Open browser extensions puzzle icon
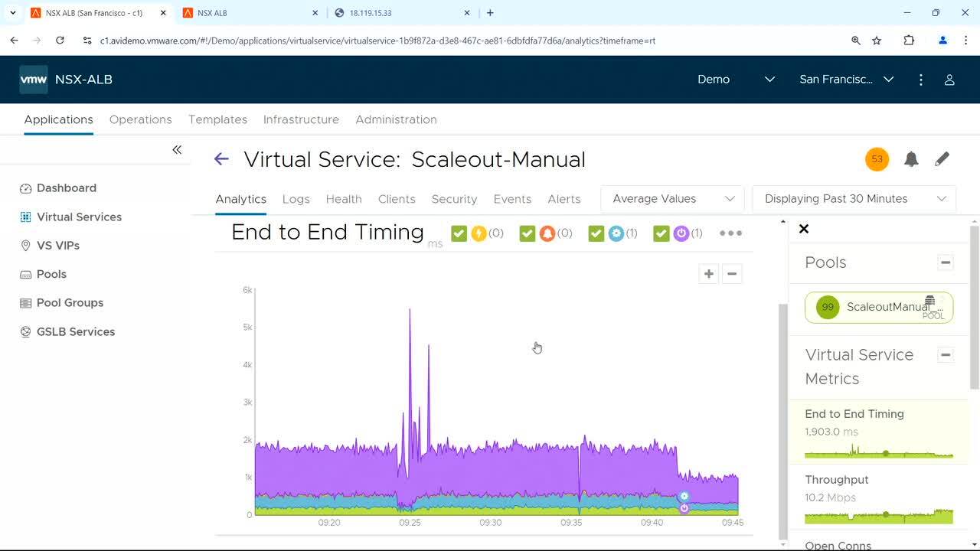Image resolution: width=980 pixels, height=551 pixels. (909, 41)
